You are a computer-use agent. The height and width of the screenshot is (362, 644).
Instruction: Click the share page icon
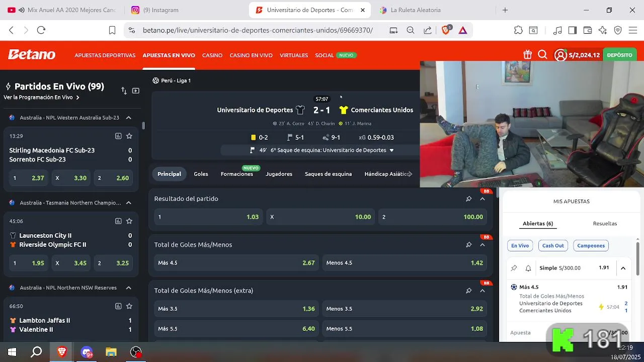[428, 30]
